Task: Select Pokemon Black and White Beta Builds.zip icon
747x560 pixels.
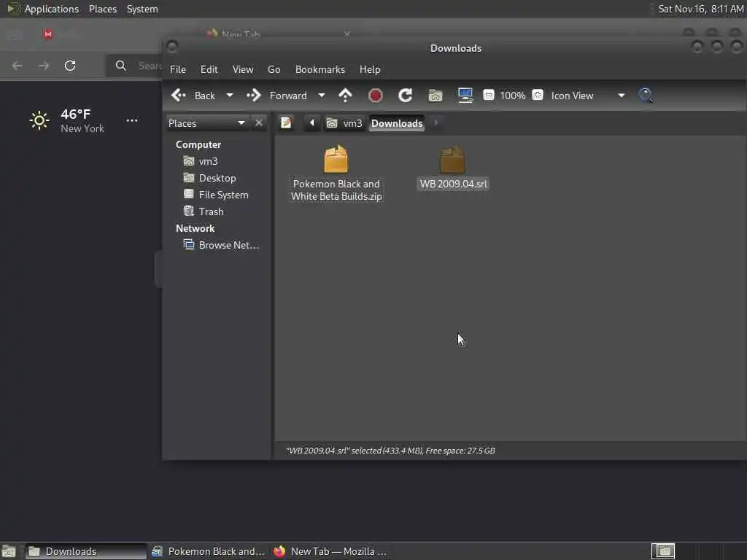Action: tap(336, 160)
